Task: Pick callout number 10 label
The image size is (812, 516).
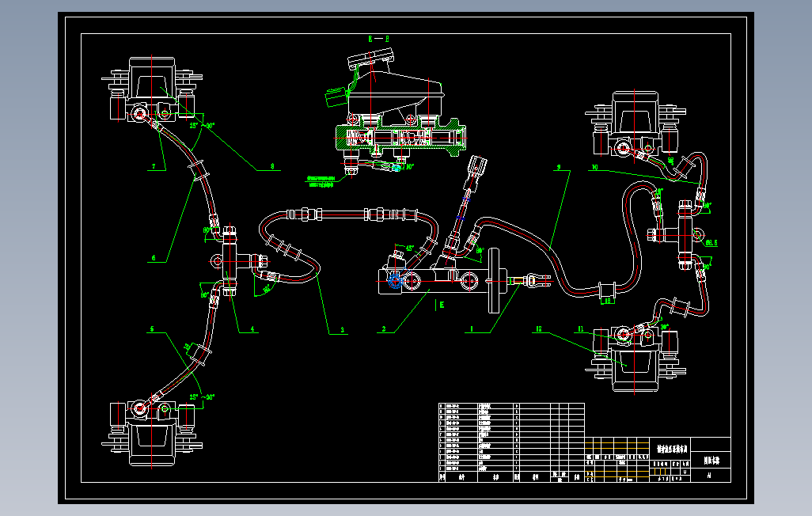Action: point(595,167)
